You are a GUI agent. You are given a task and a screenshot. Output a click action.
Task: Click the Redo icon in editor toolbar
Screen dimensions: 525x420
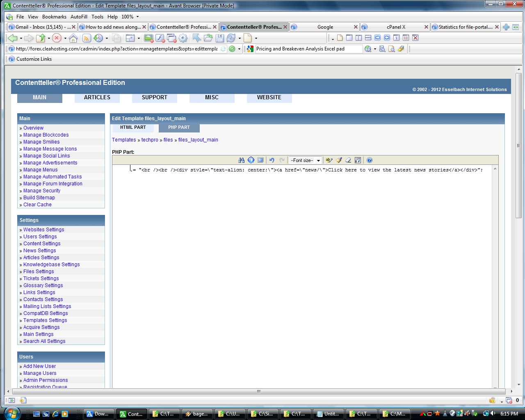pyautogui.click(x=282, y=160)
